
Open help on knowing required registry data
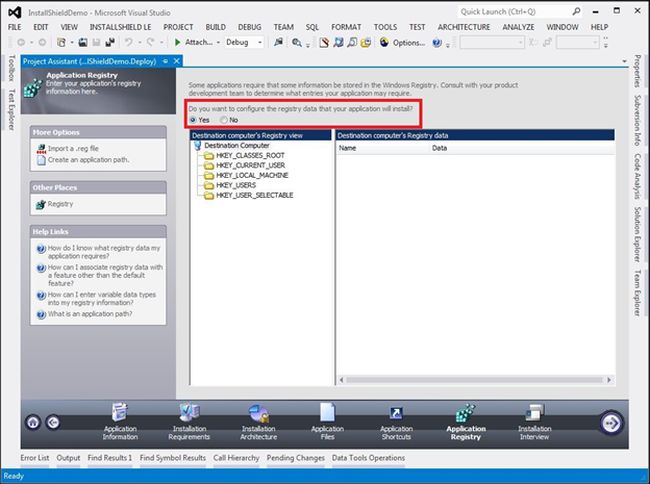click(x=104, y=252)
